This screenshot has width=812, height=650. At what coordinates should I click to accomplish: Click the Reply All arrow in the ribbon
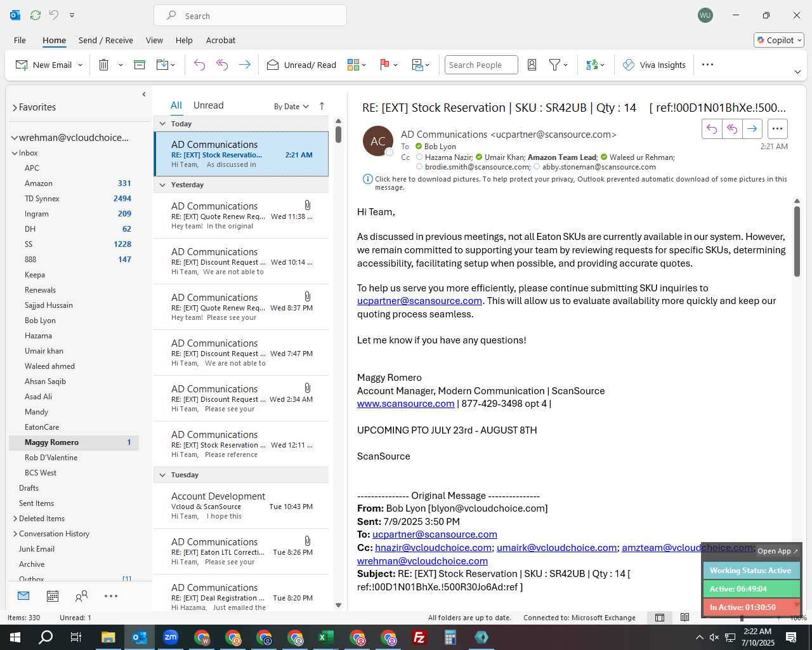click(x=222, y=65)
